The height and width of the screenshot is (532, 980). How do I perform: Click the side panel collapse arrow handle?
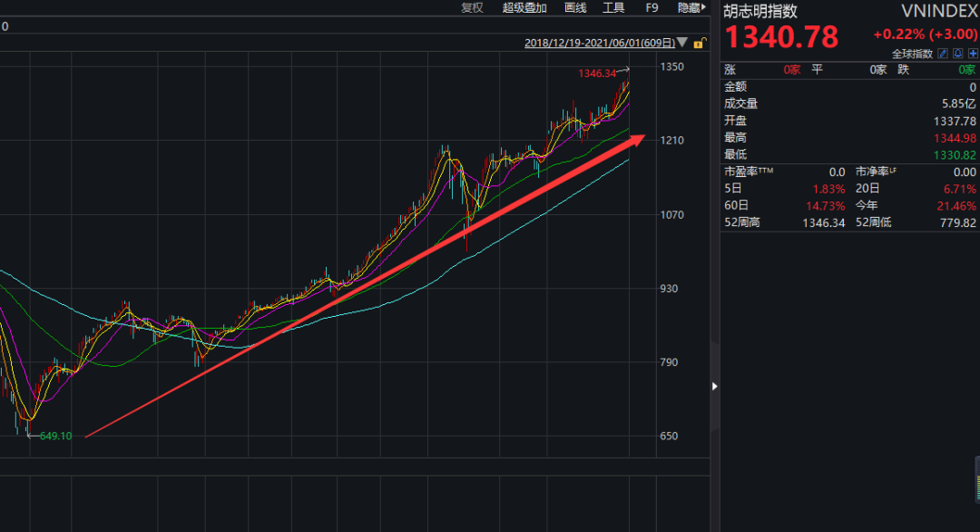(x=714, y=387)
